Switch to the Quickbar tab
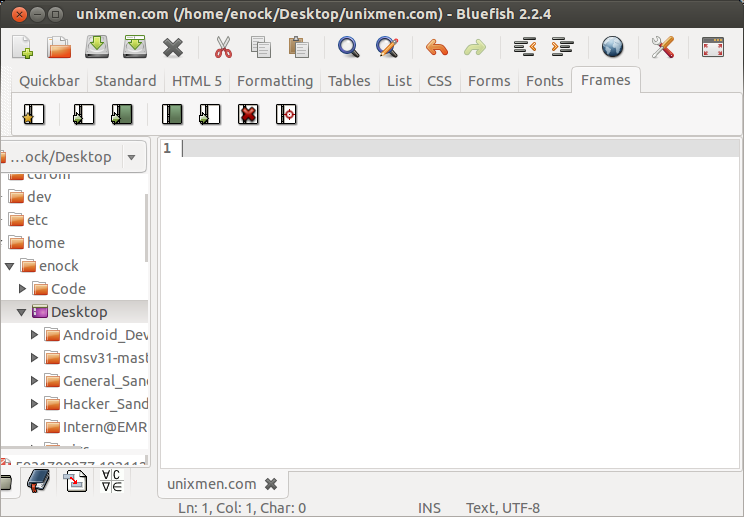This screenshot has height=517, width=744. pyautogui.click(x=49, y=81)
